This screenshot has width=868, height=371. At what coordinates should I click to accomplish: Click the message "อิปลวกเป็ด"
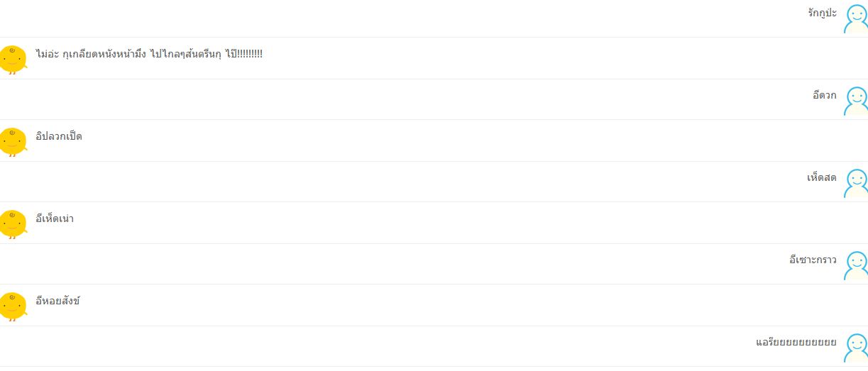[x=59, y=136]
